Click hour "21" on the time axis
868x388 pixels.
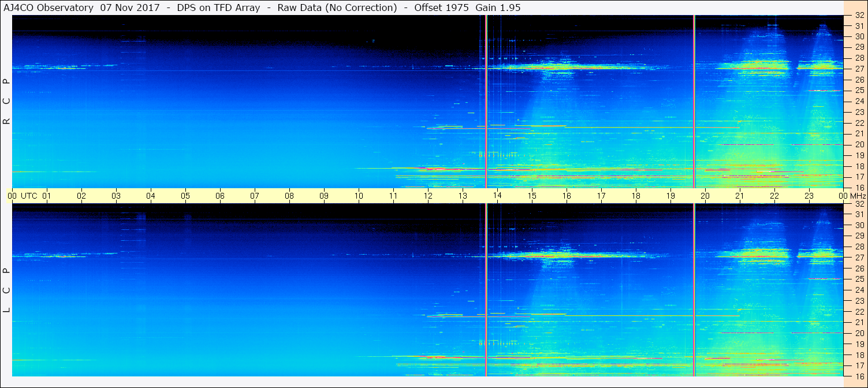[x=740, y=196]
